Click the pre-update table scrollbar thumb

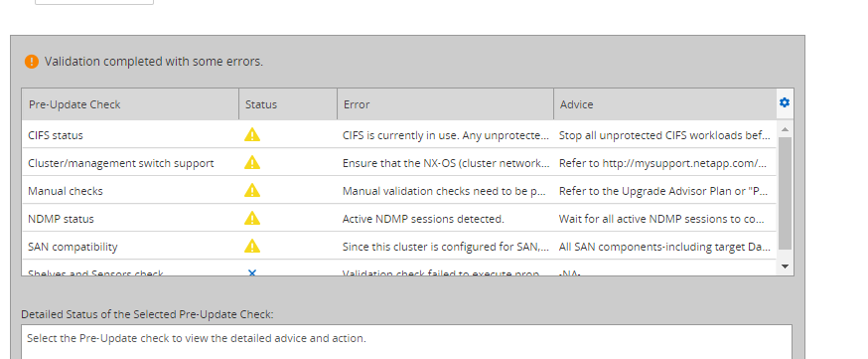click(785, 193)
